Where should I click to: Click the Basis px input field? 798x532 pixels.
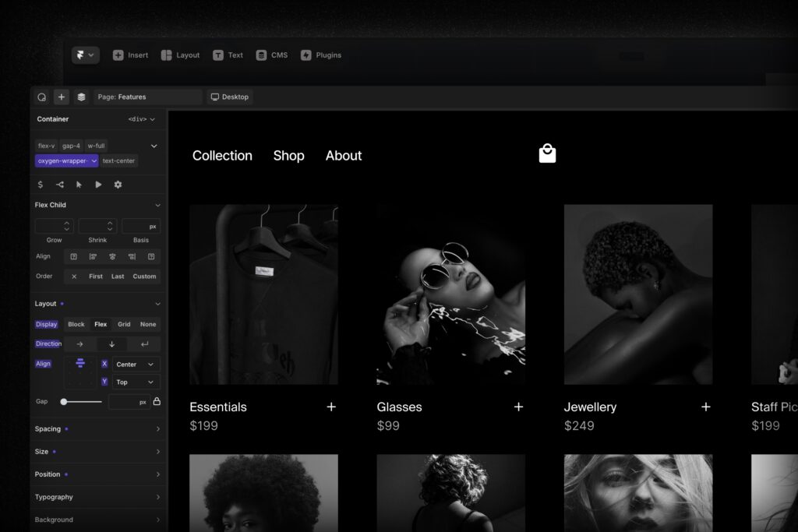click(x=141, y=226)
